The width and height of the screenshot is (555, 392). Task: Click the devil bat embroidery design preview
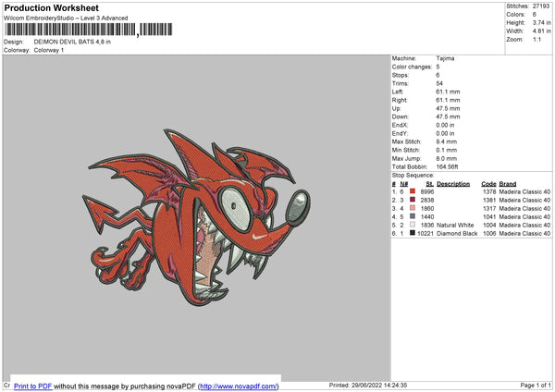196,216
